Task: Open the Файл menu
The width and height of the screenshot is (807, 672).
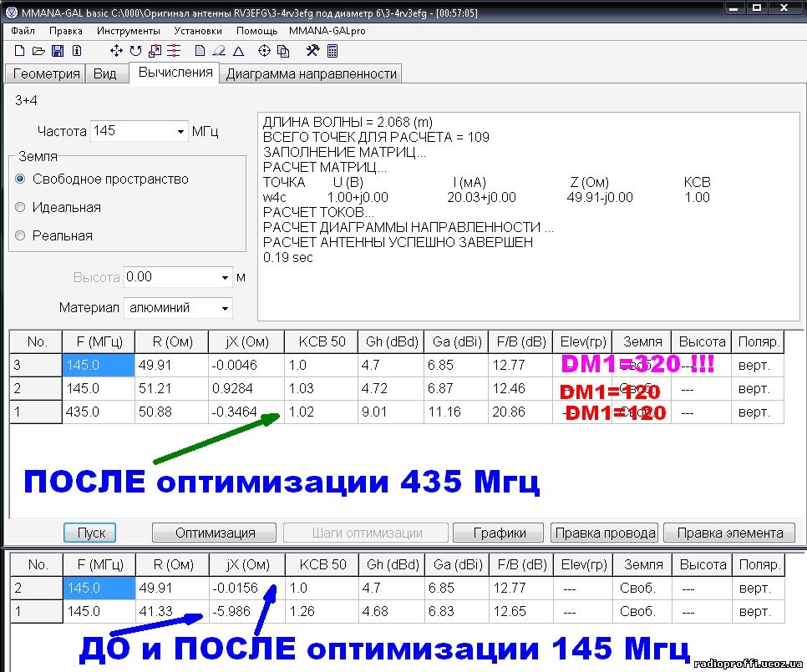Action: (23, 31)
